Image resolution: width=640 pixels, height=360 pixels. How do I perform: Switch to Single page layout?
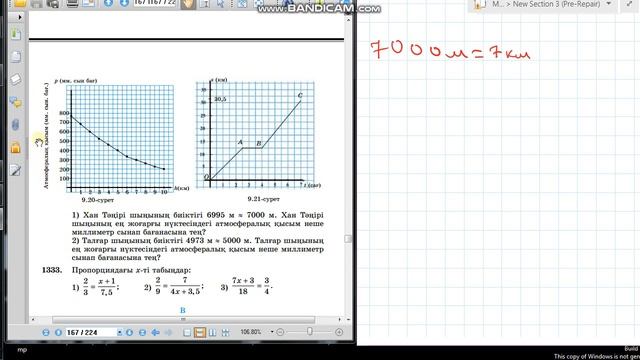(187, 333)
